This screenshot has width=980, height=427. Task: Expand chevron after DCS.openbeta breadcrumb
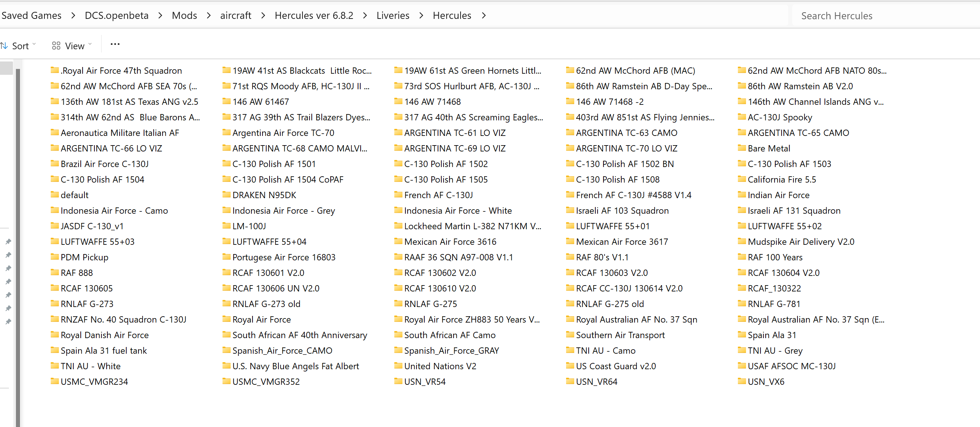[x=160, y=16]
